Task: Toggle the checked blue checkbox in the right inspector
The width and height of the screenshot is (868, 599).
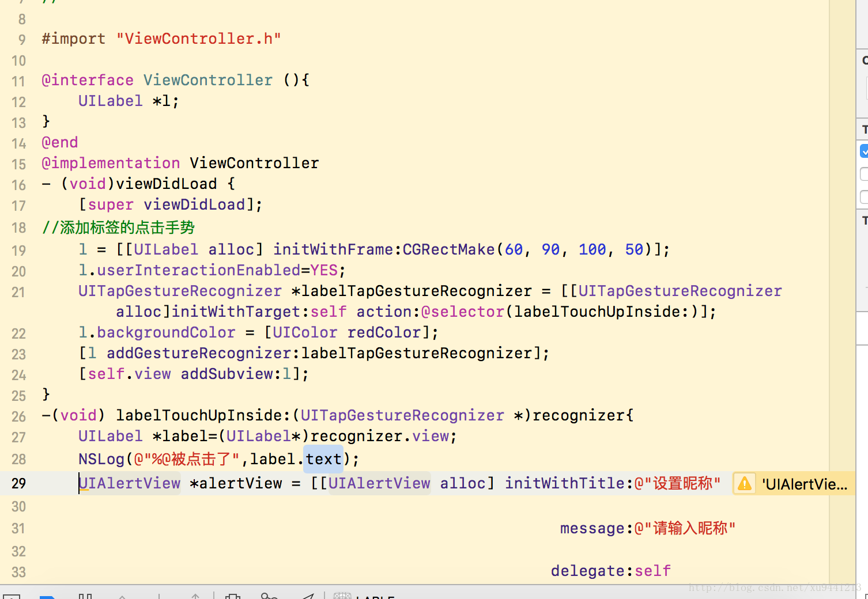Action: coord(864,151)
